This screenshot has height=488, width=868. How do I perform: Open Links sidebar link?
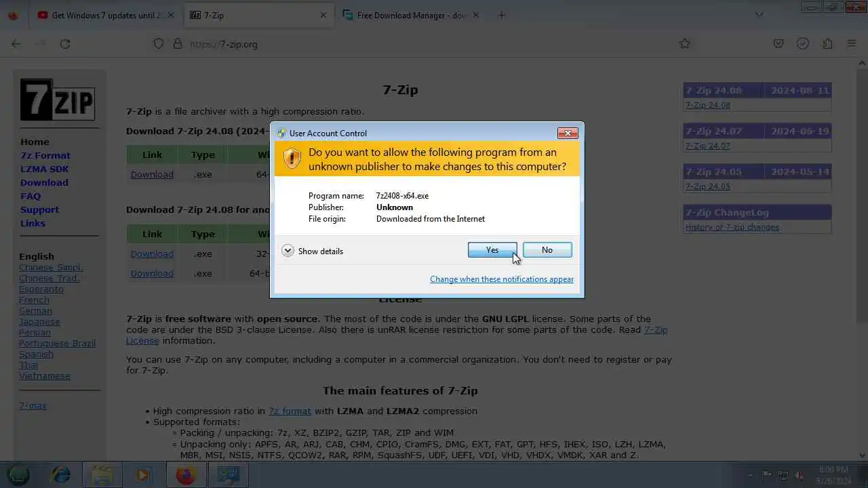pyautogui.click(x=33, y=223)
